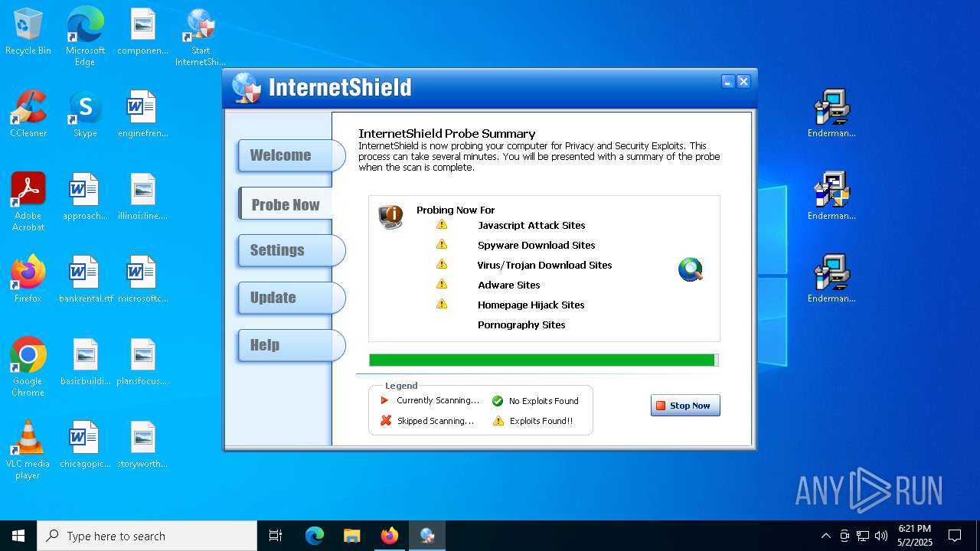Click the scan progress bar

click(544, 360)
